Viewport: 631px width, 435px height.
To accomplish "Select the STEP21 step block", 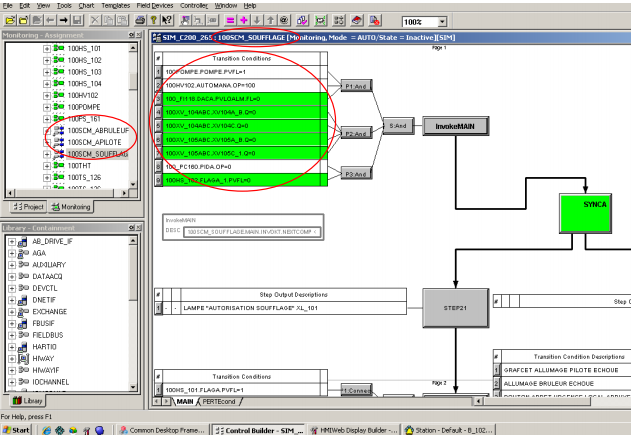I will (x=456, y=308).
